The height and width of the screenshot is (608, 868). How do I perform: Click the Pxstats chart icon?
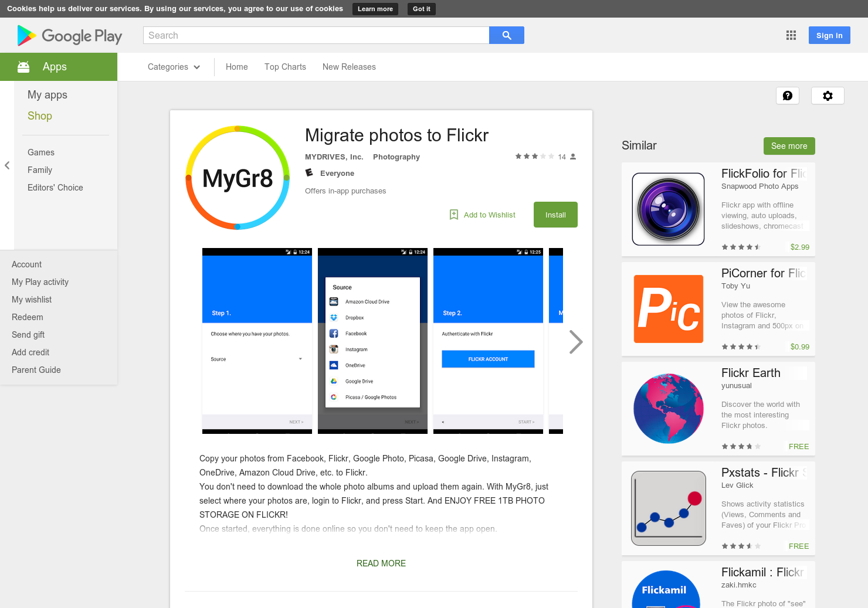[x=669, y=508]
